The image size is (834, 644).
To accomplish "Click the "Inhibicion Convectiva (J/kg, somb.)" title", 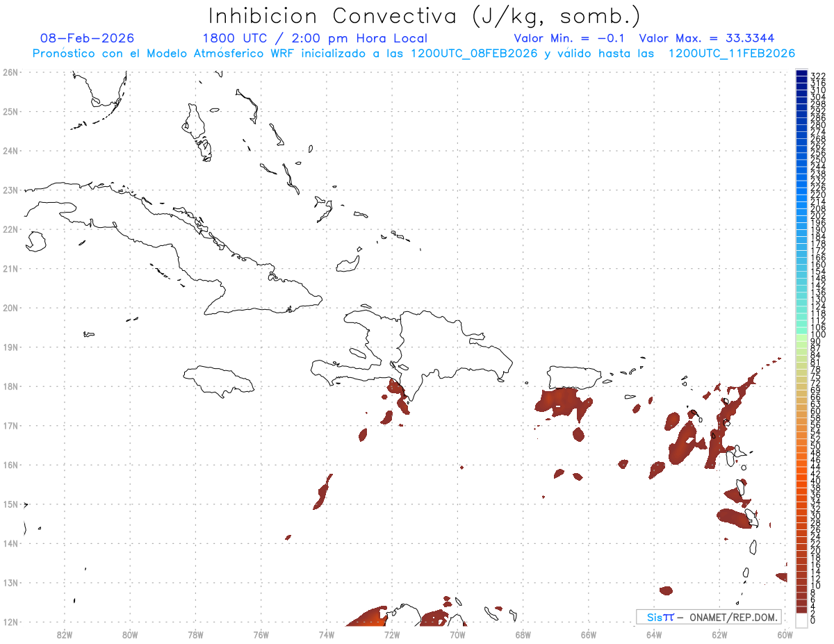I will (425, 17).
